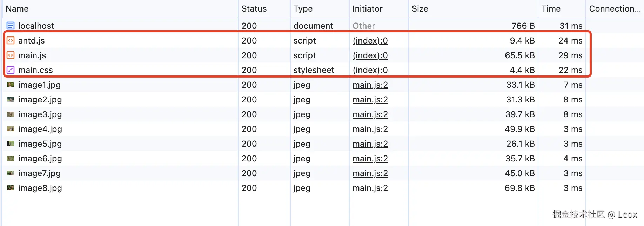
Task: Open the (index):0 initiator link for antd.js
Action: click(x=370, y=41)
